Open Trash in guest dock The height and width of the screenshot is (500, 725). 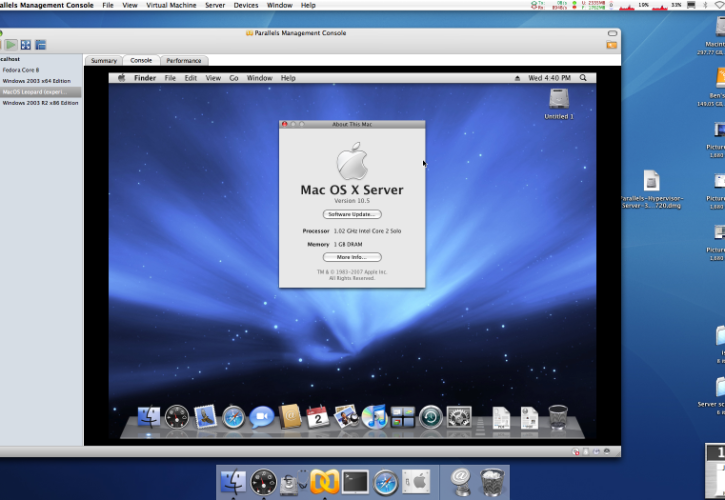[x=558, y=417]
